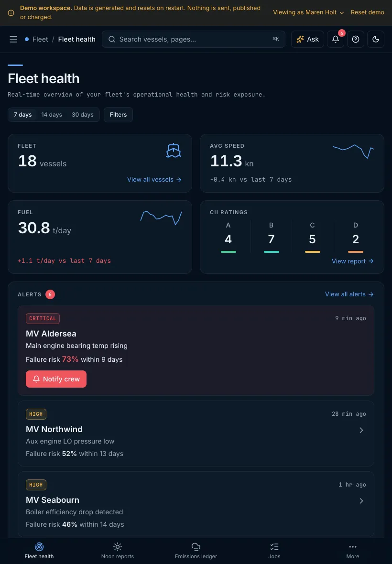The width and height of the screenshot is (392, 564).
Task: Open Jobs bottom nav tab
Action: 274,551
